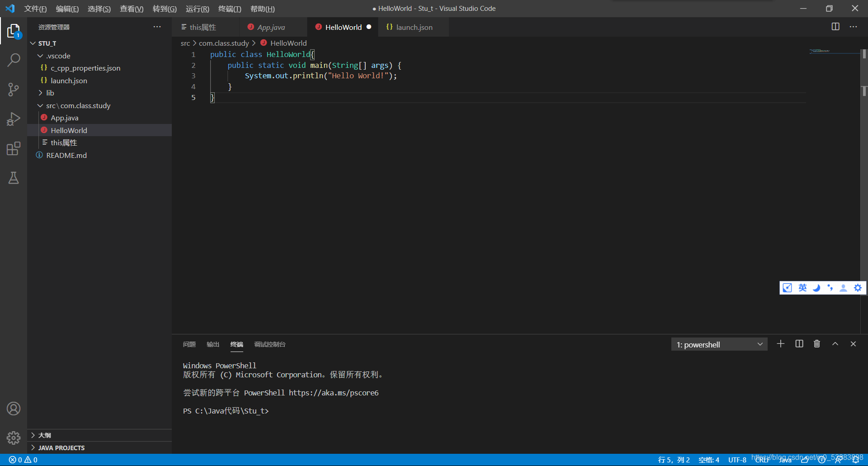The height and width of the screenshot is (466, 868).
Task: Kill terminal with trash icon
Action: pyautogui.click(x=817, y=344)
